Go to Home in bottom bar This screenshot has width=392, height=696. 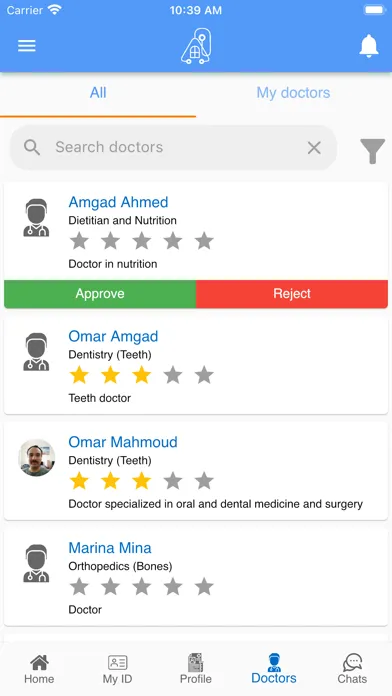tap(39, 669)
